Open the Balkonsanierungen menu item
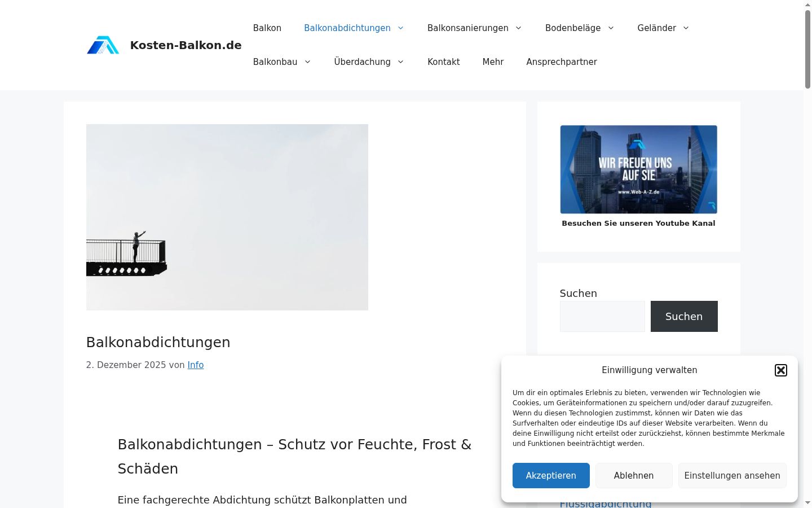 (x=468, y=28)
